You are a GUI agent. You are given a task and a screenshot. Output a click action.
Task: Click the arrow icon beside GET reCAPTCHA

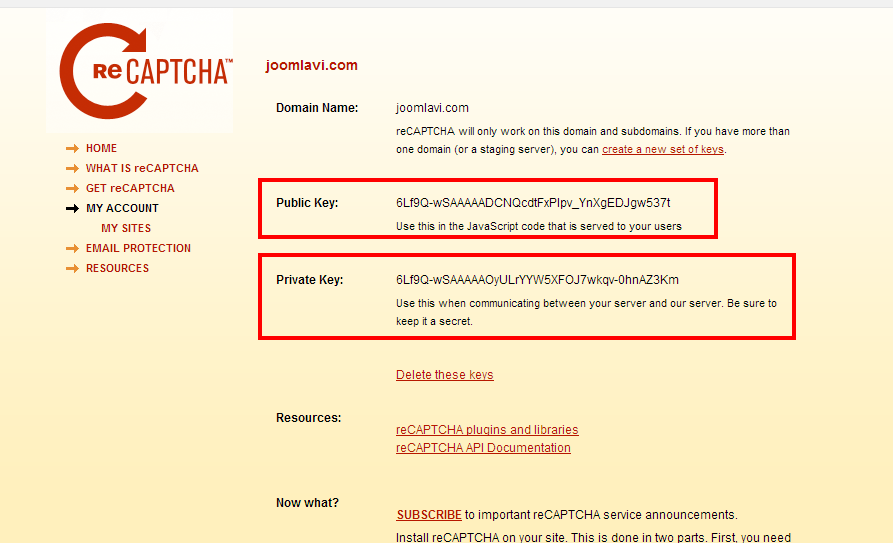pos(72,189)
